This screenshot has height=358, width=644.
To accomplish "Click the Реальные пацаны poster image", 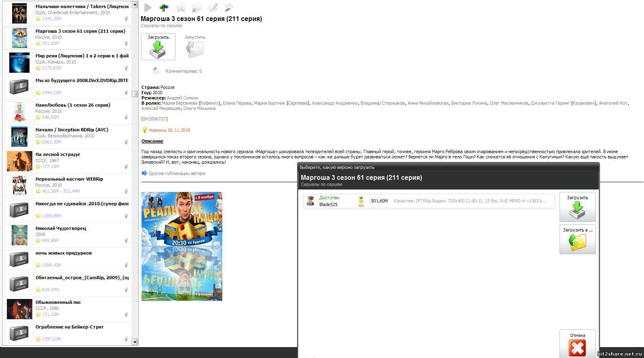I will tap(182, 246).
